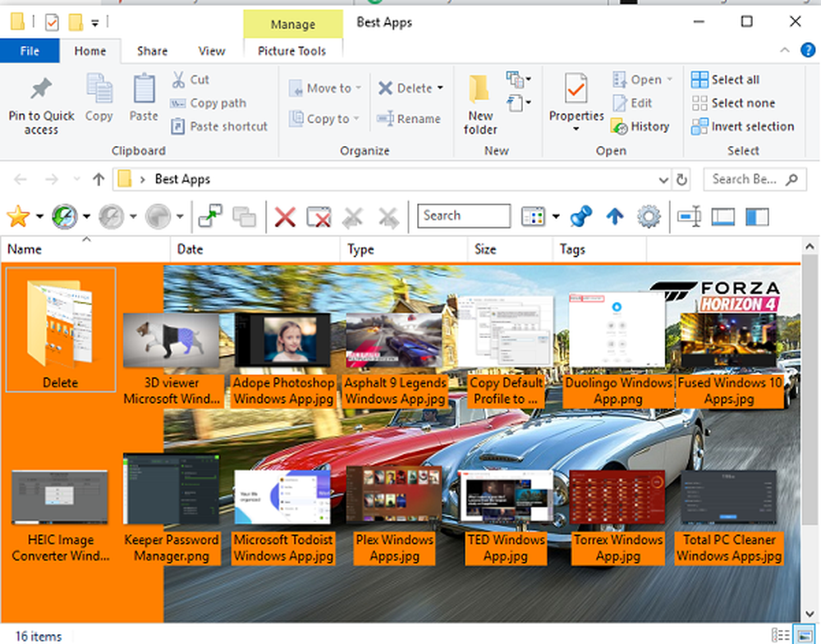Click the red X delete toolbar icon
The height and width of the screenshot is (644, 821).
click(x=285, y=217)
